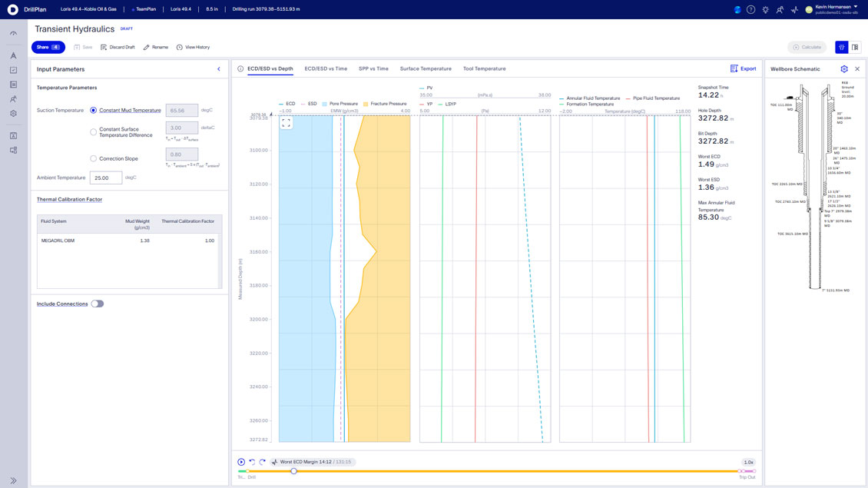Click the Export icon button
868x488 pixels.
click(743, 68)
